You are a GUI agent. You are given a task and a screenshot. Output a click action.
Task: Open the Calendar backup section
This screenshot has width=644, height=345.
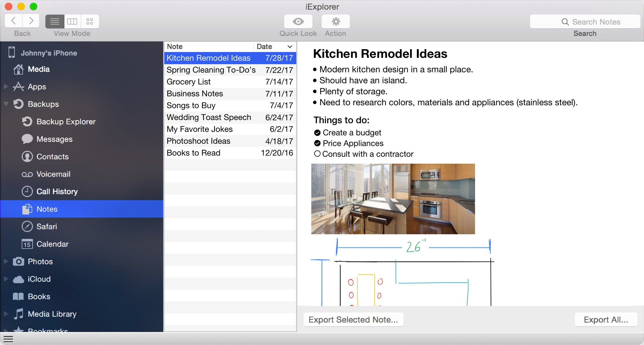pyautogui.click(x=53, y=244)
